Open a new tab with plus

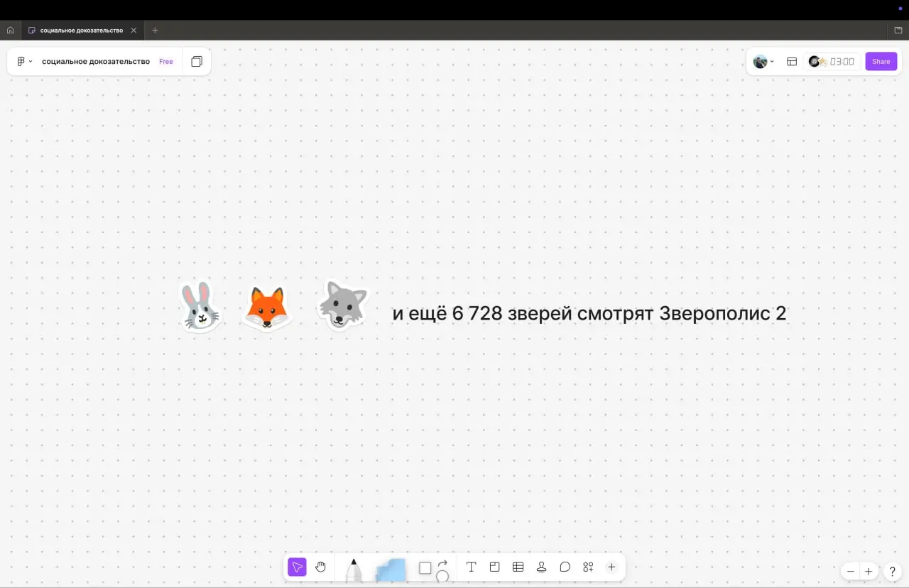(155, 31)
